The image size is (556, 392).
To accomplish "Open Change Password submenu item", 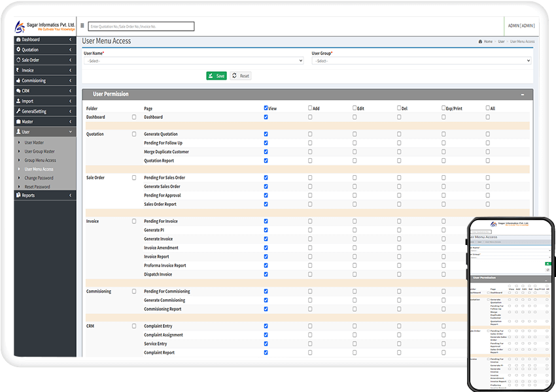I will coord(39,178).
